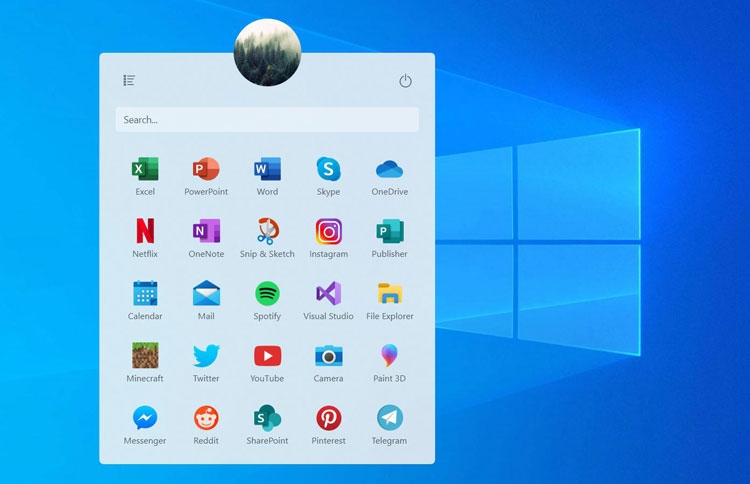Launch PowerPoint from the app grid
Viewport: 750px width, 484px height.
pos(206,170)
